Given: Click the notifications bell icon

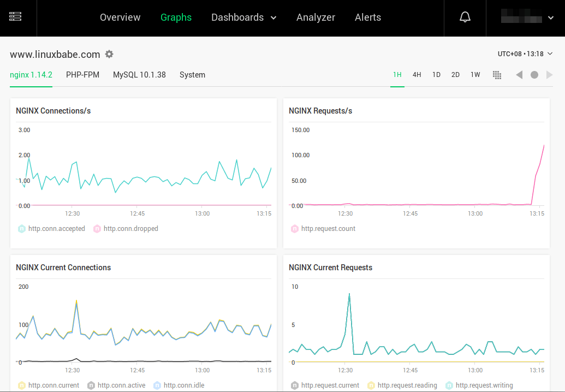Looking at the screenshot, I should (465, 17).
